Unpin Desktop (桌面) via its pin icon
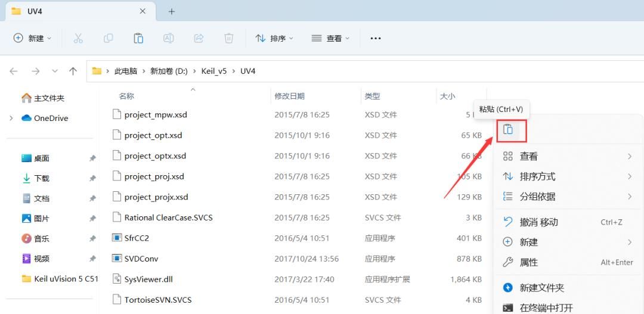This screenshot has height=314, width=644. click(93, 158)
